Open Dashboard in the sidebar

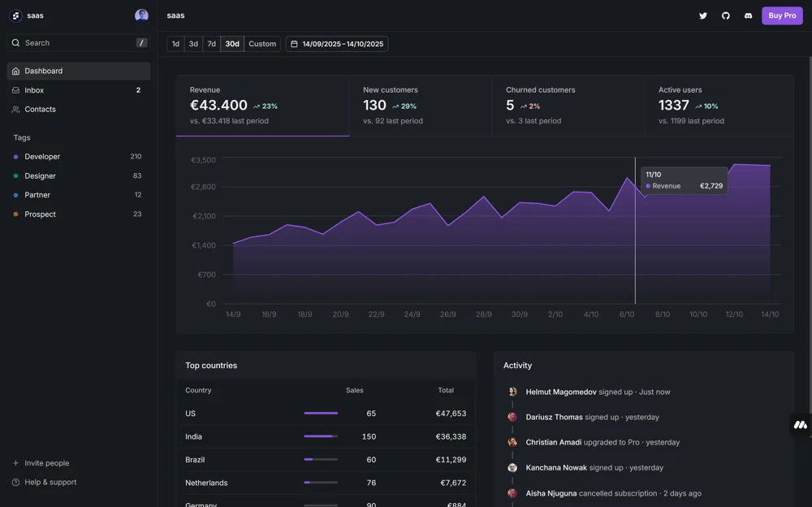click(79, 71)
